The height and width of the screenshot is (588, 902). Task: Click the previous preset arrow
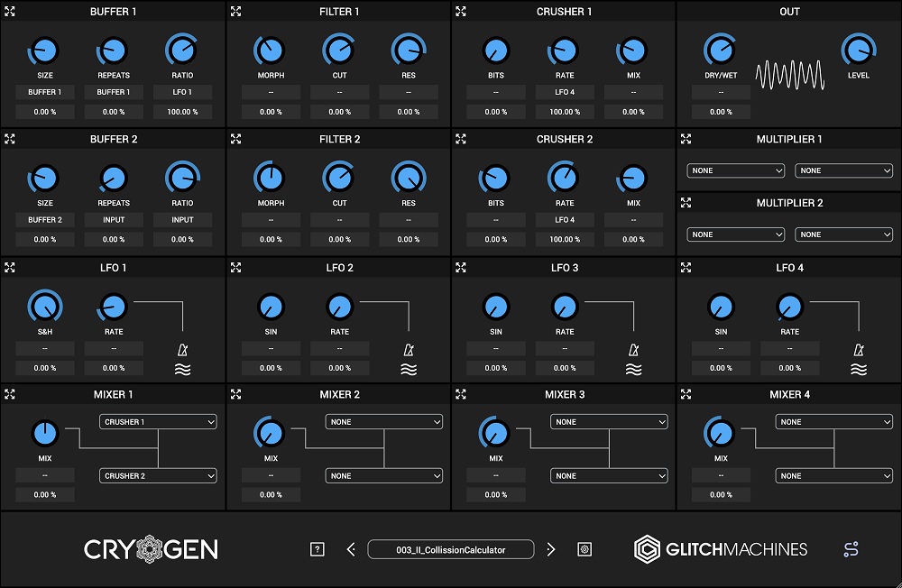click(x=351, y=548)
